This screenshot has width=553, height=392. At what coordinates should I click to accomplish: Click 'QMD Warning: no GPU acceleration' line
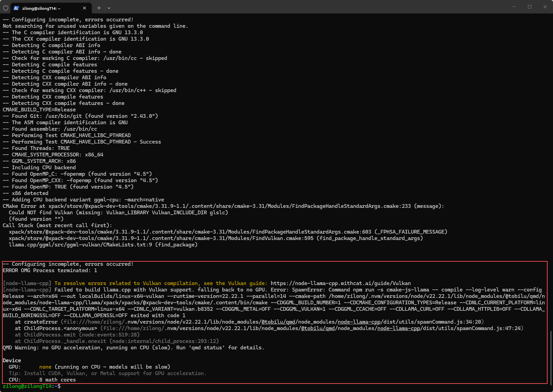coord(133,348)
